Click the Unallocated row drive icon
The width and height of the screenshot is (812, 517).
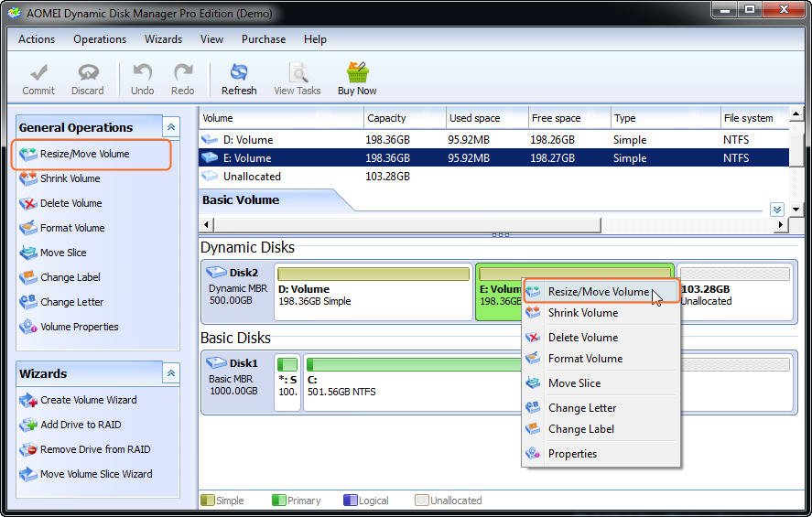[x=210, y=176]
